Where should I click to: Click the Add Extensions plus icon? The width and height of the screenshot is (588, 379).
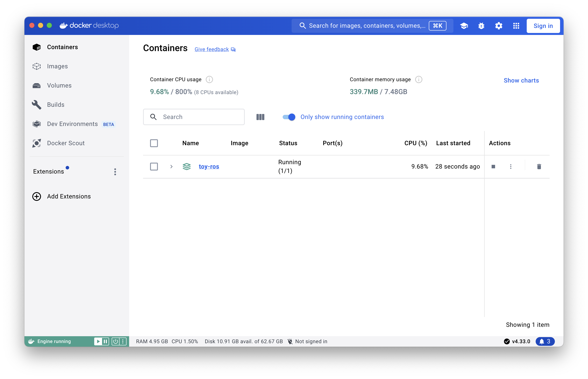click(37, 196)
